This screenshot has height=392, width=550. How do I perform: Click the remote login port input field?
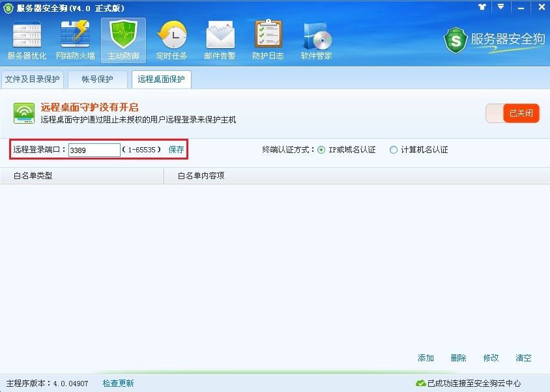pos(94,149)
